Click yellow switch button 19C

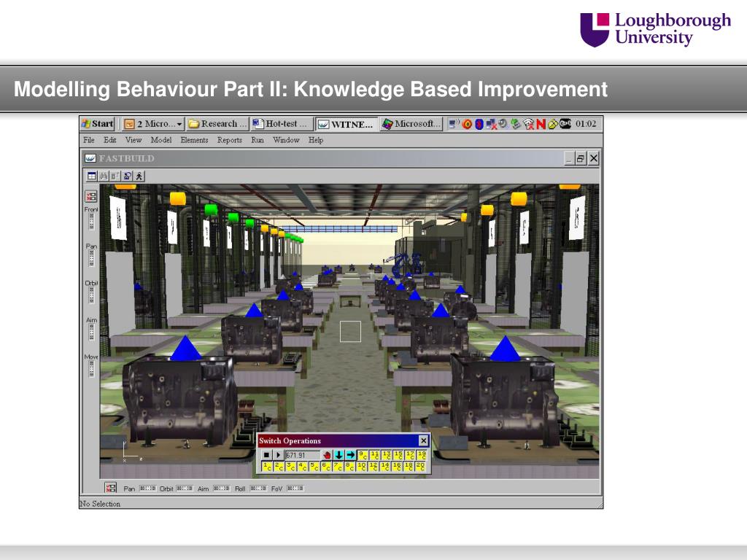[x=421, y=455]
